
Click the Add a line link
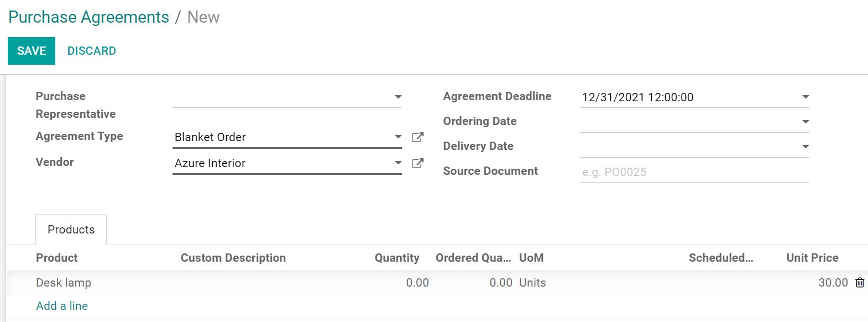(62, 305)
